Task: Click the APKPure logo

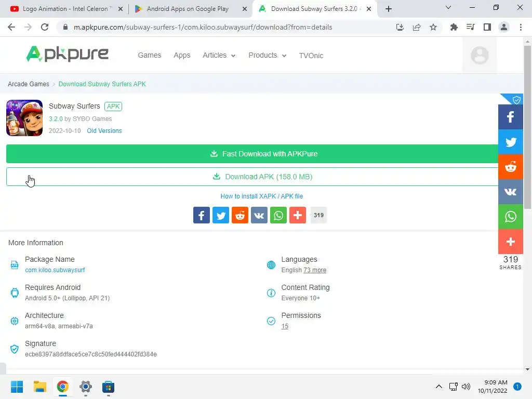Action: point(67,54)
